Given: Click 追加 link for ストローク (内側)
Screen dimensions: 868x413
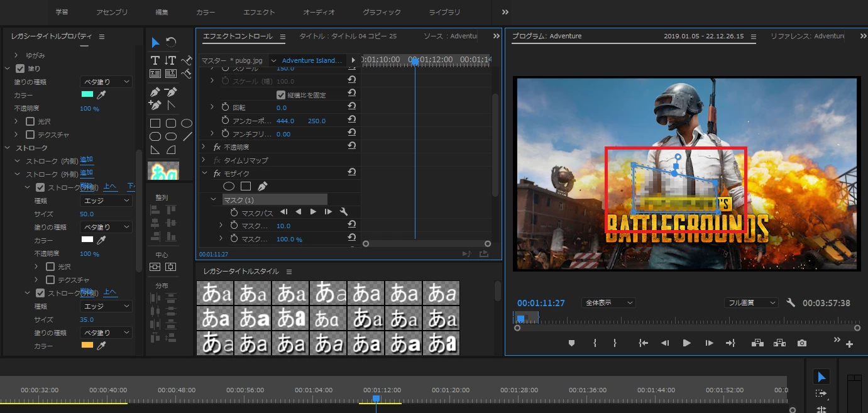Looking at the screenshot, I should pyautogui.click(x=86, y=160).
